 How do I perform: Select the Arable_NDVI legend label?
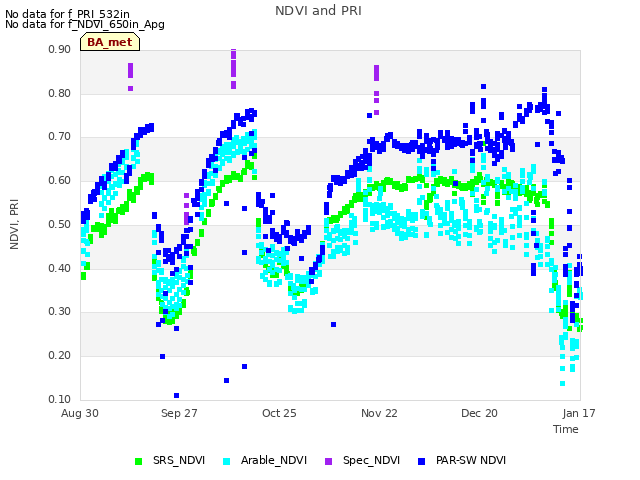273,460
